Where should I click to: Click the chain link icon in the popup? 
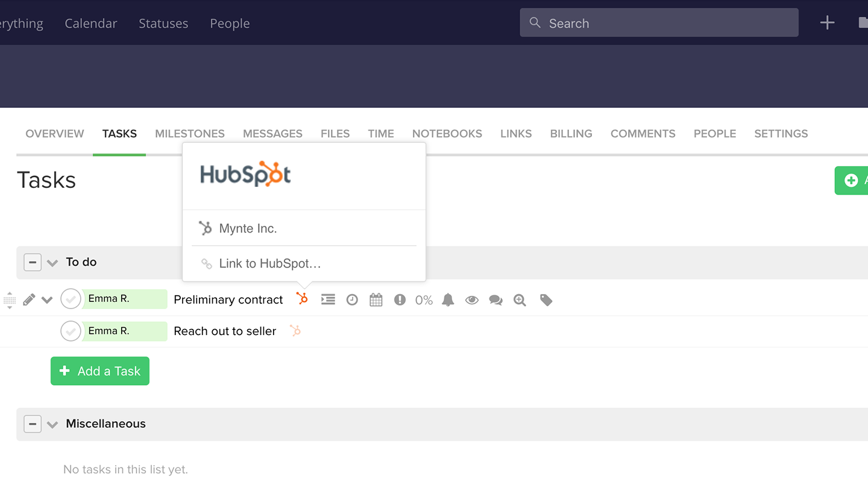206,263
